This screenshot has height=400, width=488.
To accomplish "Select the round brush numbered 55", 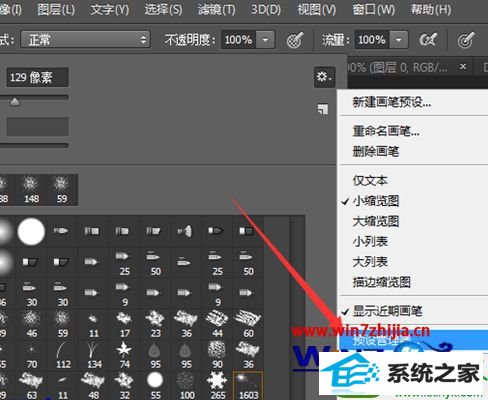I will point(155,386).
